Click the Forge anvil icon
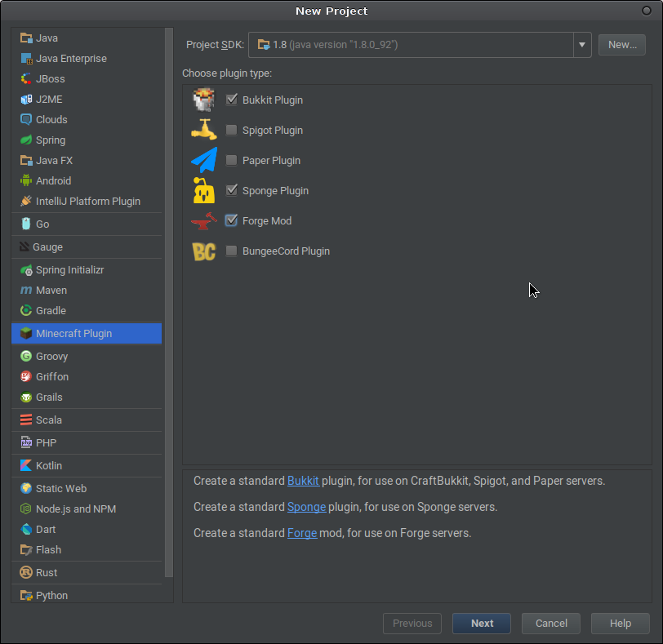The width and height of the screenshot is (663, 644). point(204,221)
